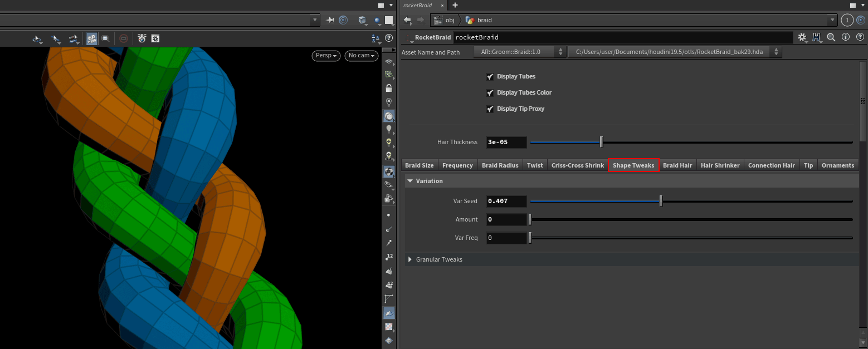
Task: Click the circled 1 pin number button
Action: tap(847, 20)
